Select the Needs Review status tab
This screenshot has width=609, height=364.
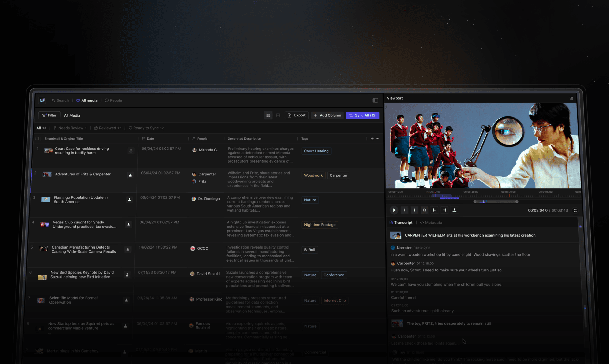click(x=70, y=128)
